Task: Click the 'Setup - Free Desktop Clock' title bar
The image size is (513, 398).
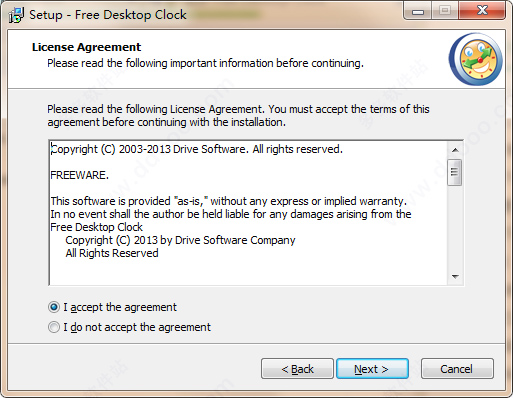Action: 108,15
